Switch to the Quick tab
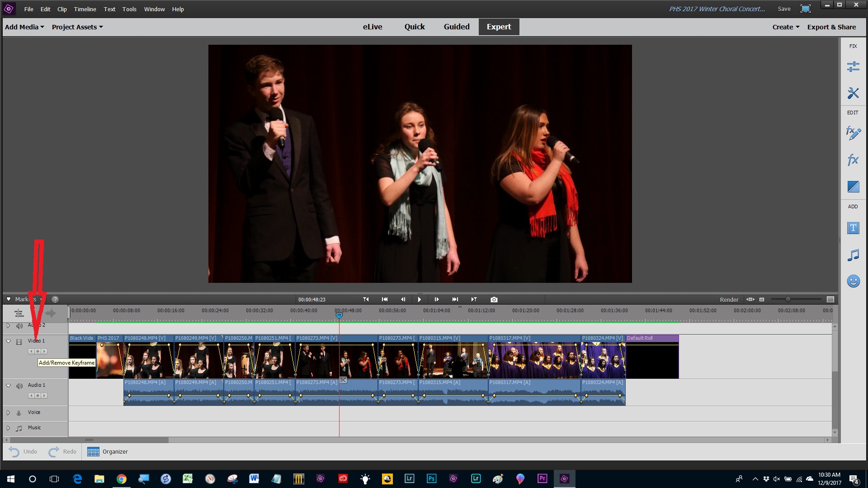Screen dimensions: 868x488 click(x=415, y=27)
